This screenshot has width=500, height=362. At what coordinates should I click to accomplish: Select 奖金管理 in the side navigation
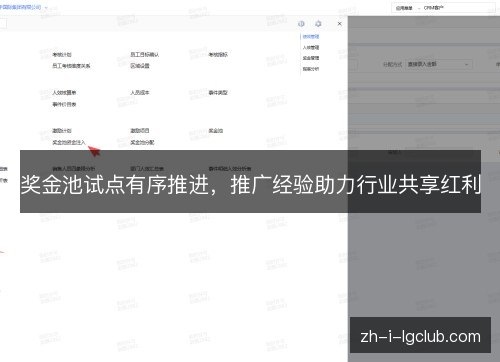tap(311, 58)
